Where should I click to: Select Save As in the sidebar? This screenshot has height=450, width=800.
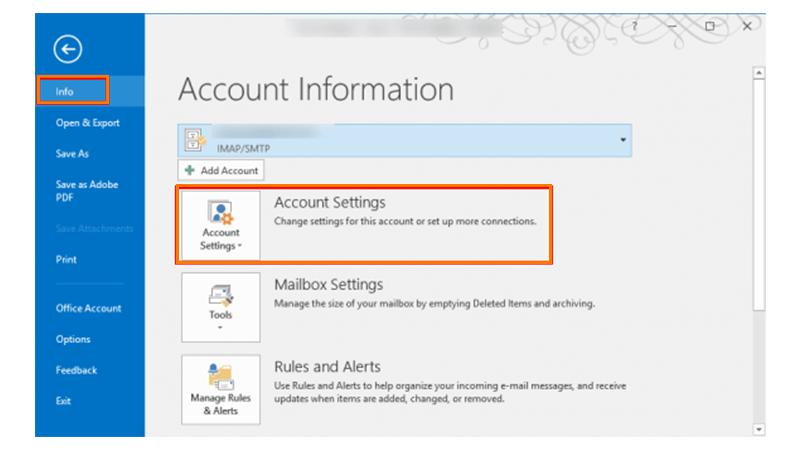click(x=72, y=154)
